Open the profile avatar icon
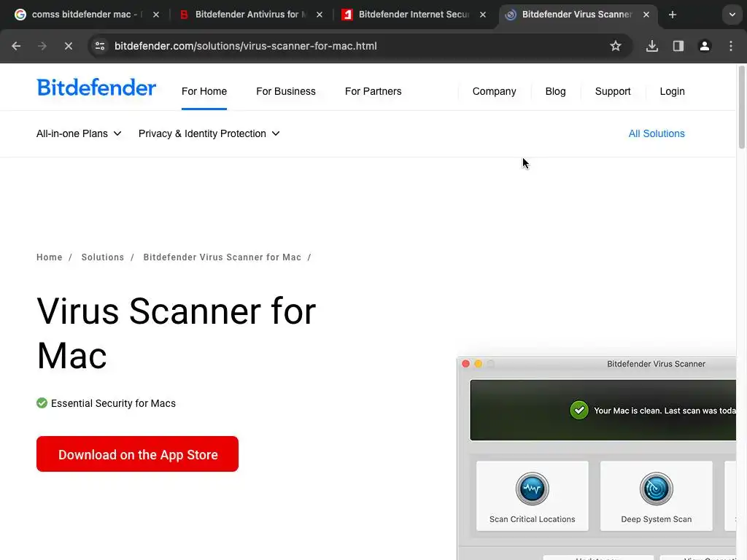This screenshot has width=747, height=560. pyautogui.click(x=705, y=46)
